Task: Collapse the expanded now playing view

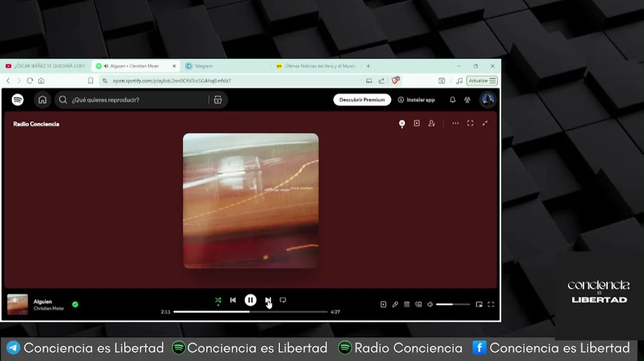Action: (485, 123)
